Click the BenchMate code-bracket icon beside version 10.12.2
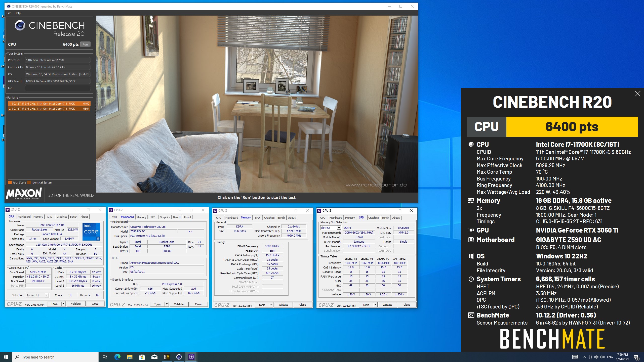Image resolution: width=644 pixels, height=362 pixels. coord(471,315)
